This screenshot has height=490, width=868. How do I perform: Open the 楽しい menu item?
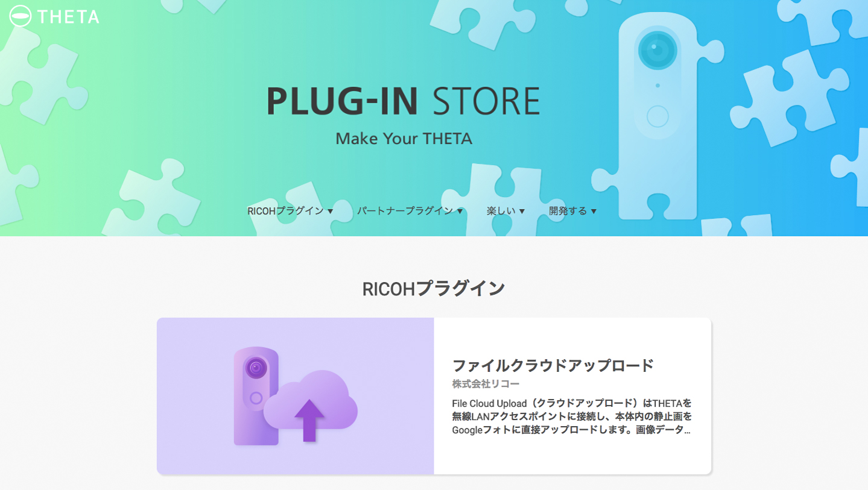pyautogui.click(x=501, y=211)
